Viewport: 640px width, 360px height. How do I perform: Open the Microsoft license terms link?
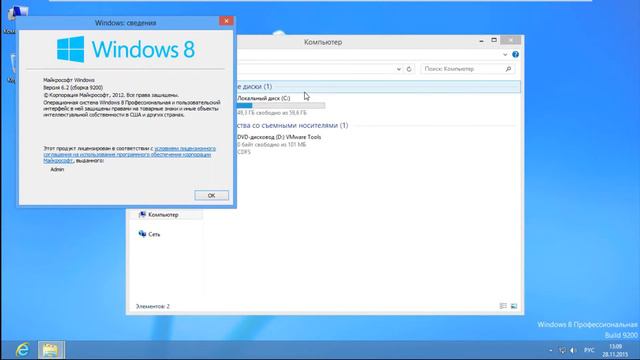[x=129, y=155]
